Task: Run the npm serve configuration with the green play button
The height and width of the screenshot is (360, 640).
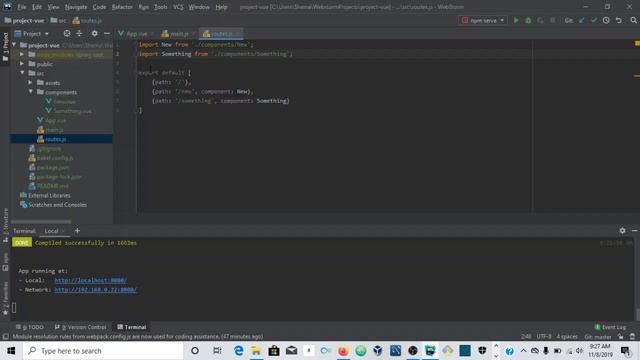Action: [516, 20]
